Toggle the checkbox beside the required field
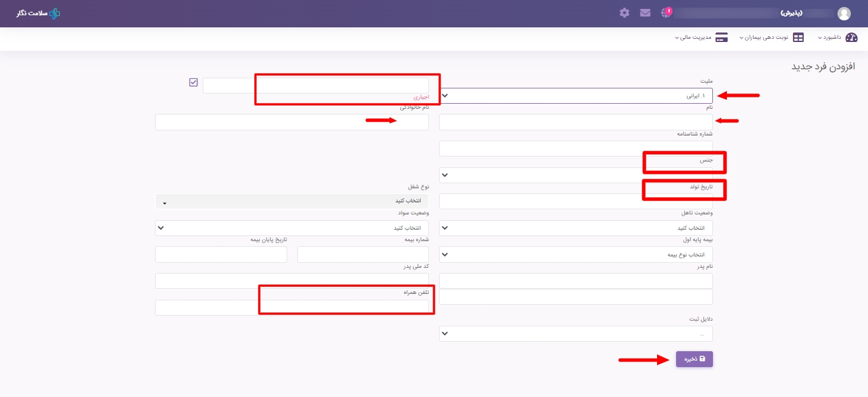868x397 pixels. 193,82
